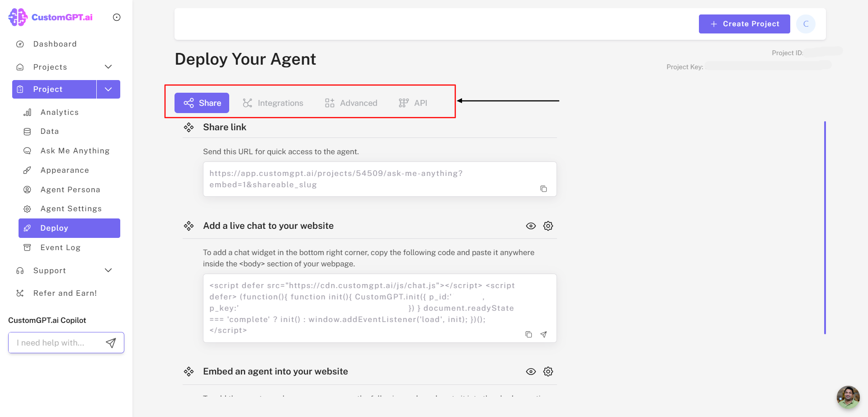The height and width of the screenshot is (417, 868).
Task: Expand the Support chevron
Action: pos(108,270)
